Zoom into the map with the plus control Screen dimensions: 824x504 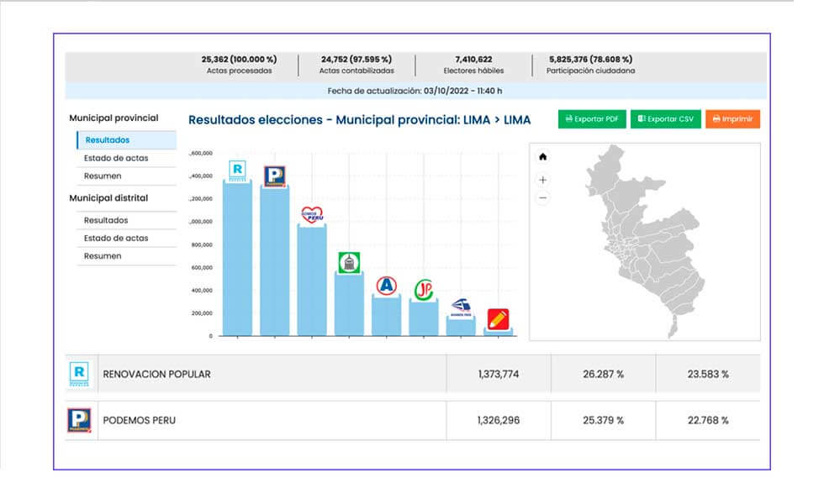[x=544, y=179]
